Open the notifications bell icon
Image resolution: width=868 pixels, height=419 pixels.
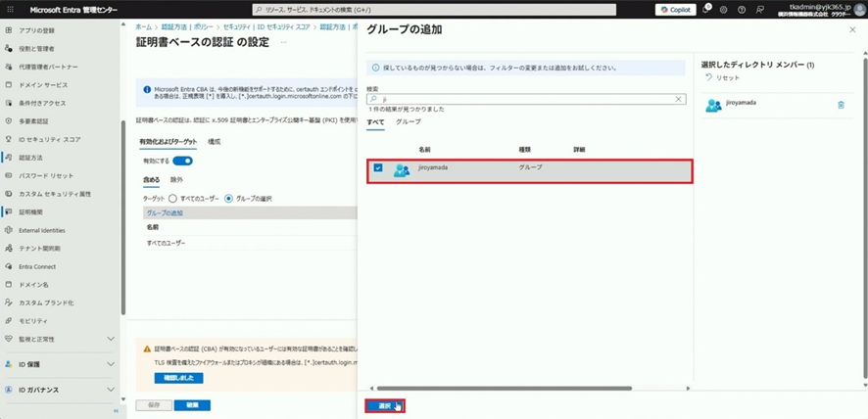[704, 10]
